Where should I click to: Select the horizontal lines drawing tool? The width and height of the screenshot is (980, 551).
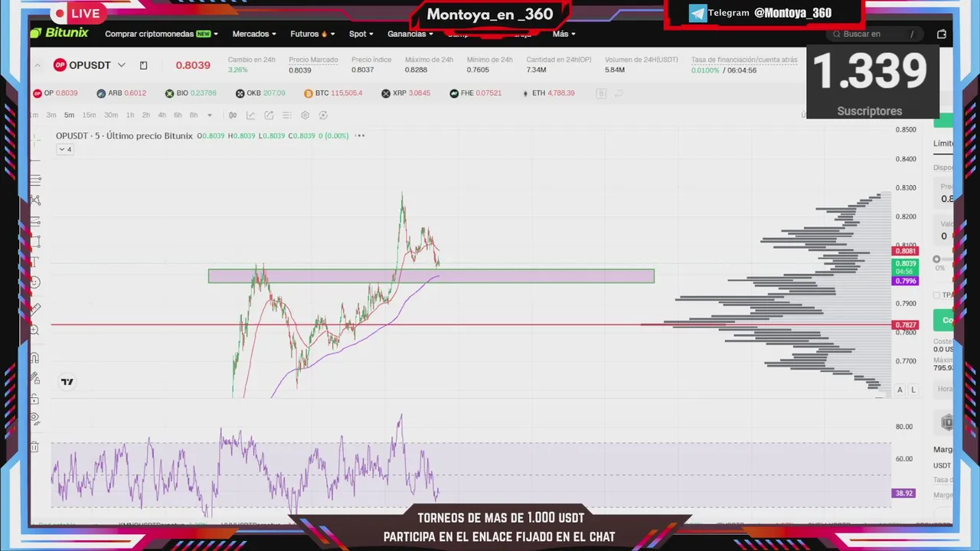coord(35,181)
